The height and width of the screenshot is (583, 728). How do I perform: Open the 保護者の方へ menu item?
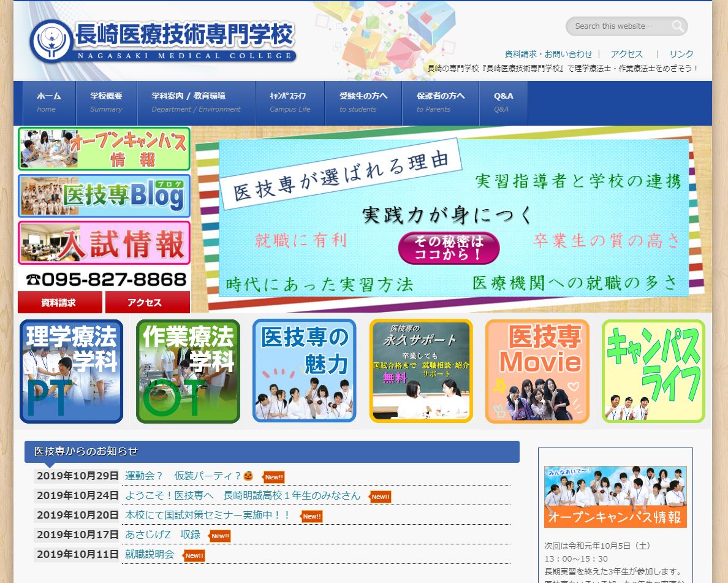441,103
